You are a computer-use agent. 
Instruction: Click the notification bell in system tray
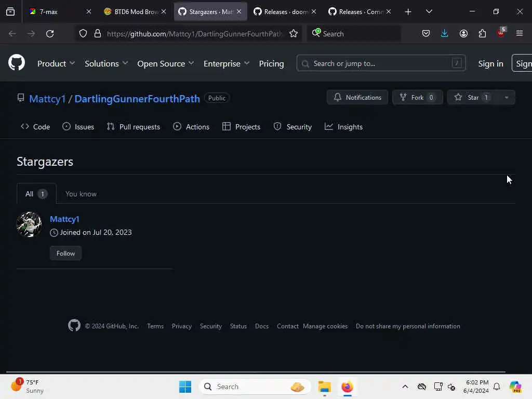(x=497, y=387)
